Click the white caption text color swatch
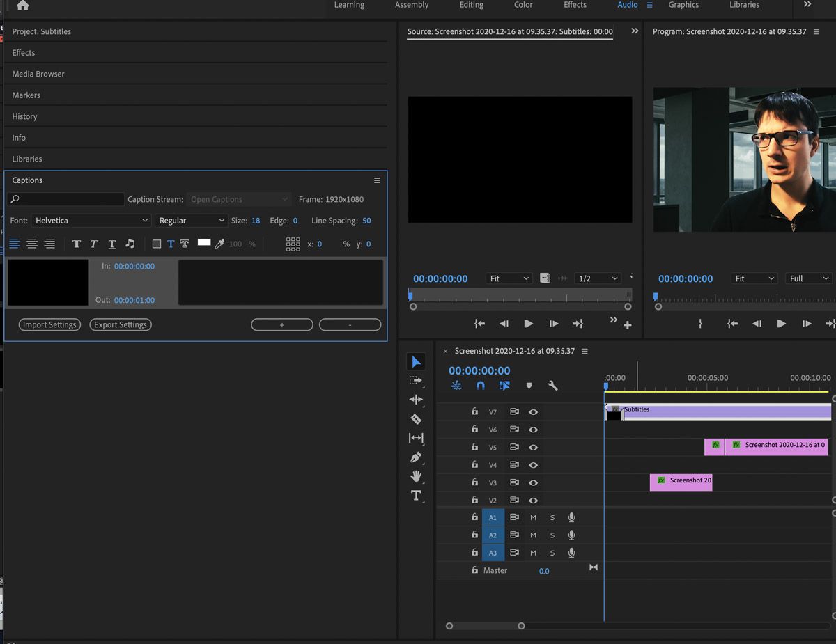 tap(204, 243)
